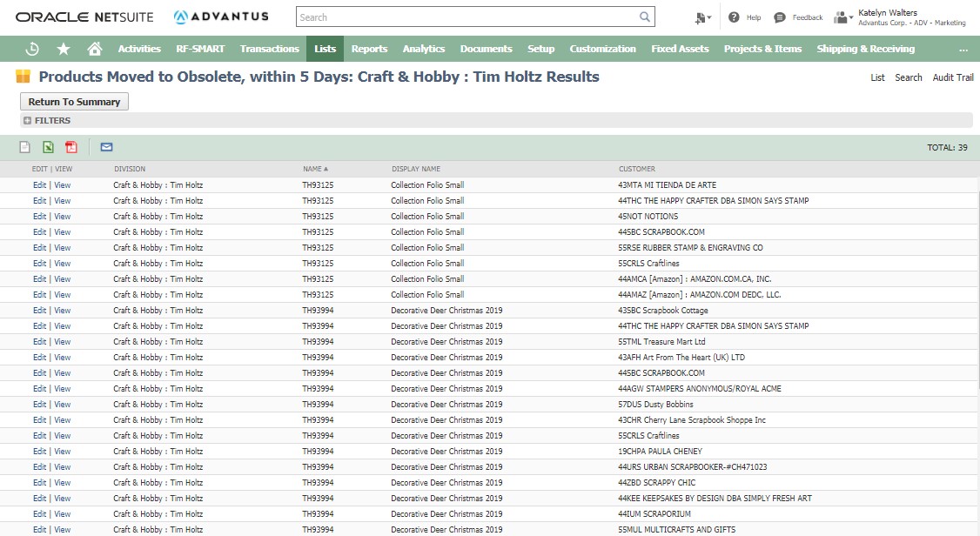Click the List link
Screen dimensions: 980x536
point(877,77)
